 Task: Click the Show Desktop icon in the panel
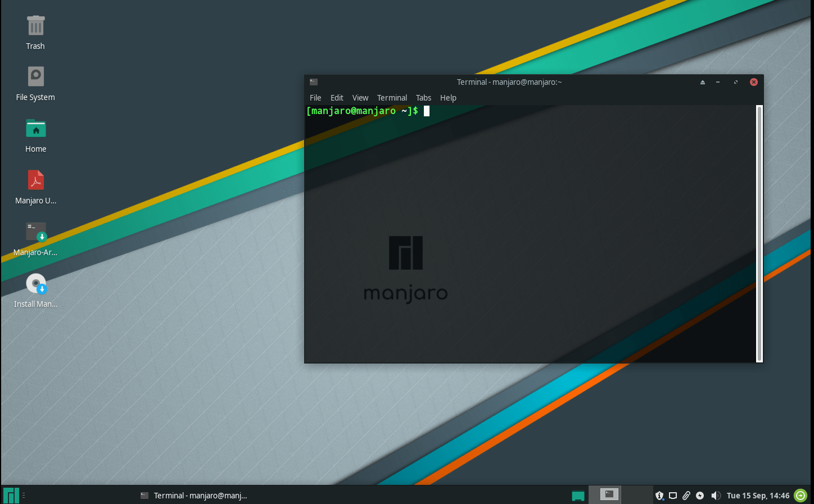tap(578, 496)
